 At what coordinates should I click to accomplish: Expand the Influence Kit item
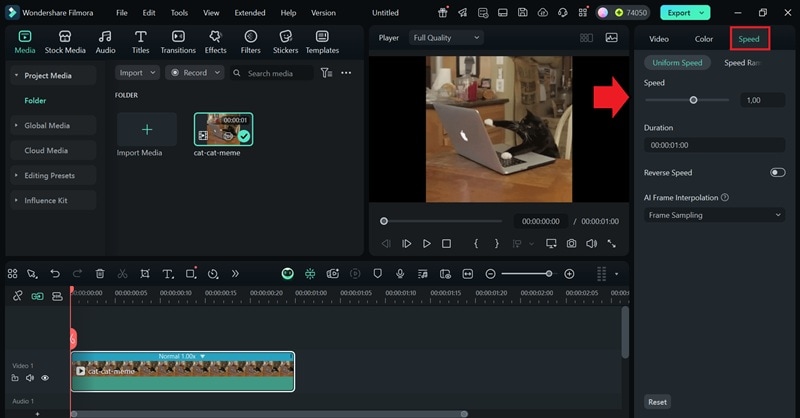click(x=16, y=201)
